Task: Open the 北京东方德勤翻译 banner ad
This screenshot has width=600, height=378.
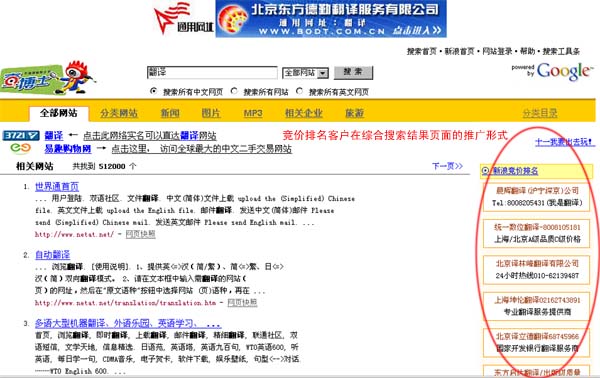Action: (331, 19)
